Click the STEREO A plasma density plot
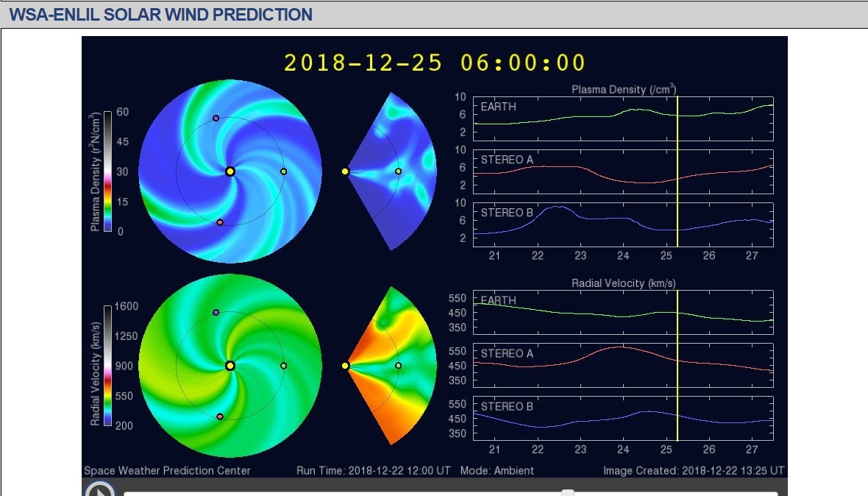This screenshot has width=868, height=496. [623, 171]
